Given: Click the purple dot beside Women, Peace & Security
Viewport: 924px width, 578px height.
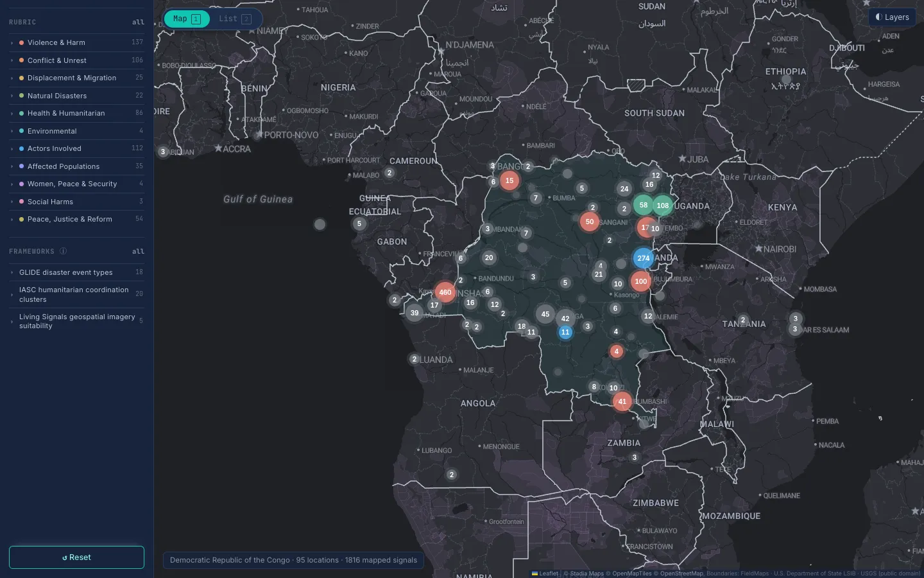Looking at the screenshot, I should point(21,184).
